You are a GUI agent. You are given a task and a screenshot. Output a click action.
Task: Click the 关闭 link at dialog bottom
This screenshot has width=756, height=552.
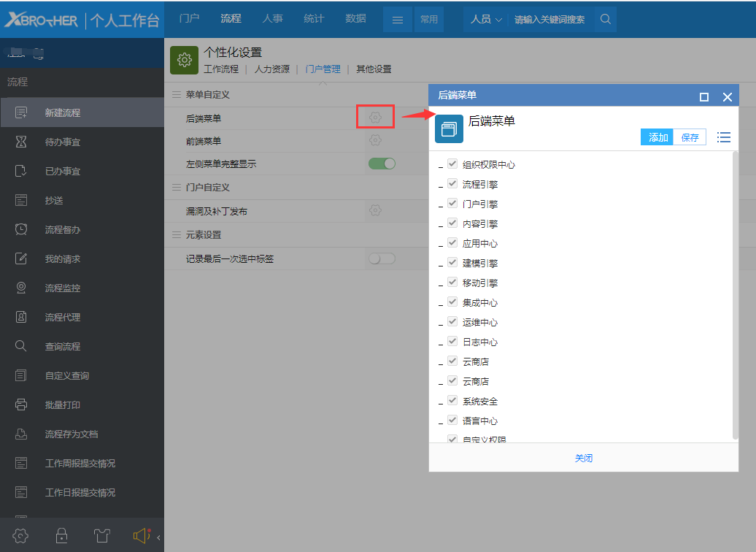click(x=584, y=459)
